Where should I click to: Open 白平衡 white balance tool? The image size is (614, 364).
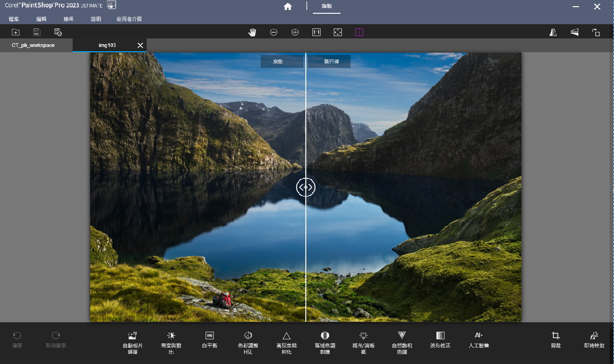click(209, 340)
